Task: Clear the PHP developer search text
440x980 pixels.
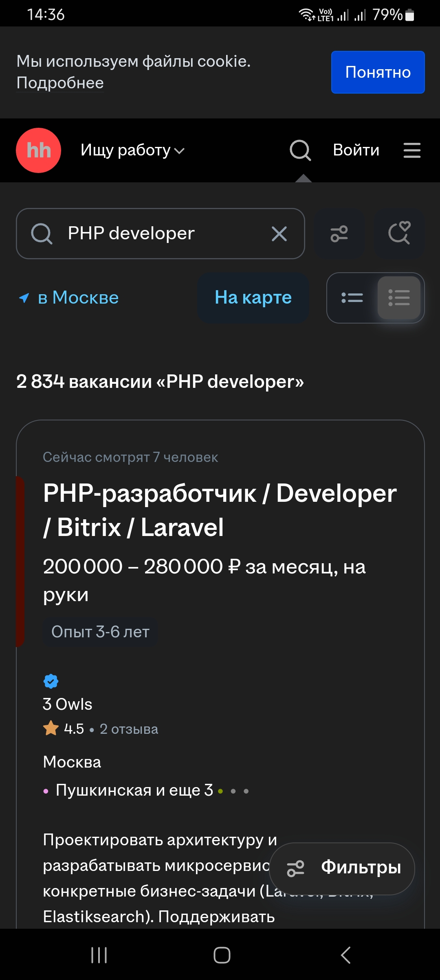Action: [279, 234]
